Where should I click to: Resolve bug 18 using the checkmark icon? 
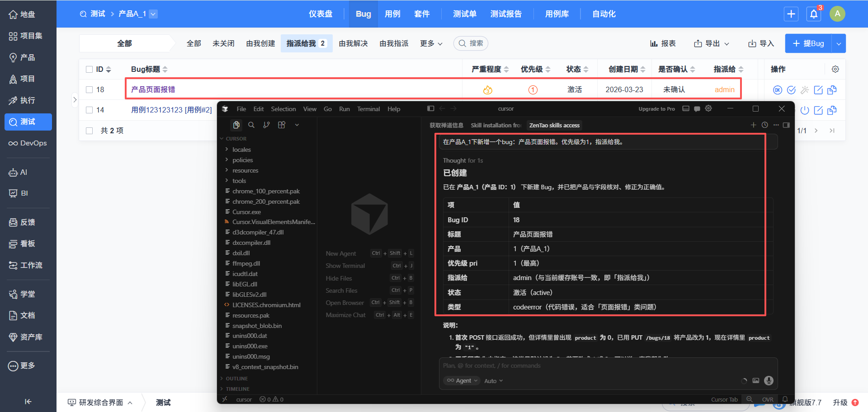(791, 90)
